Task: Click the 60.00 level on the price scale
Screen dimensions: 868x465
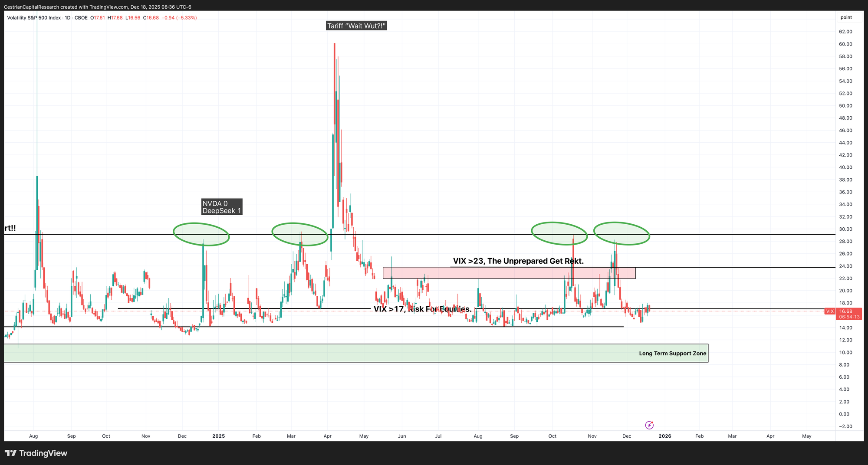Action: pyautogui.click(x=845, y=44)
